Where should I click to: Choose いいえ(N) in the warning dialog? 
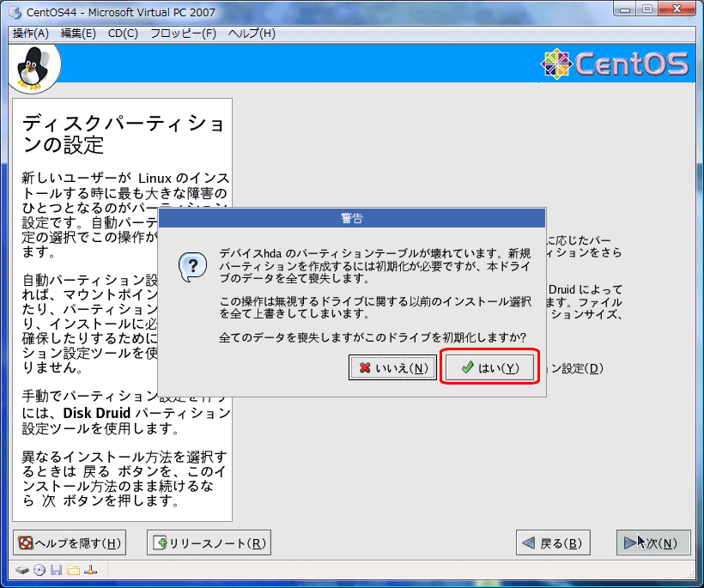click(393, 368)
